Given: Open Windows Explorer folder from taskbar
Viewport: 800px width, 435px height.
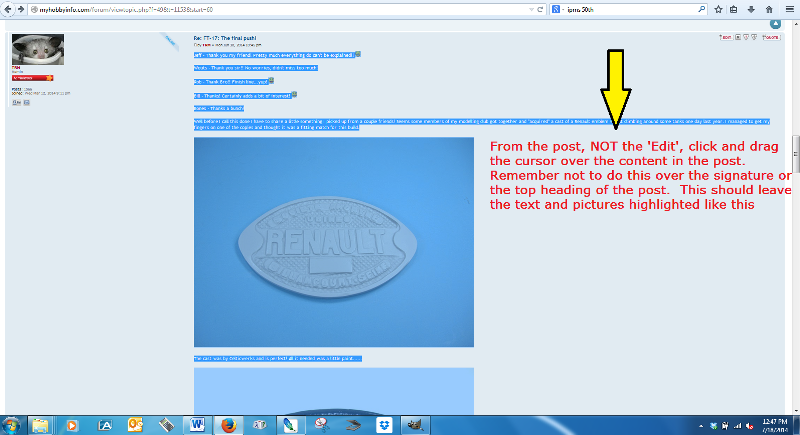Looking at the screenshot, I should click(40, 425).
